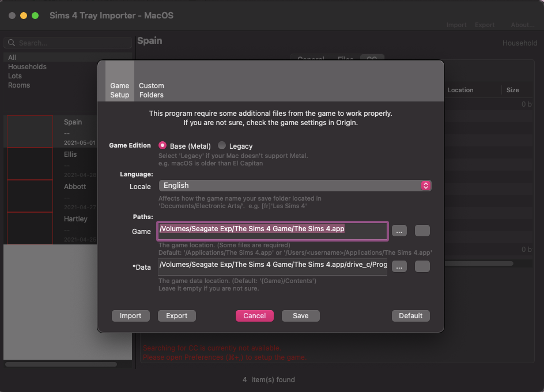
Task: Click the '4 item(s) found' status text
Action: click(x=269, y=379)
